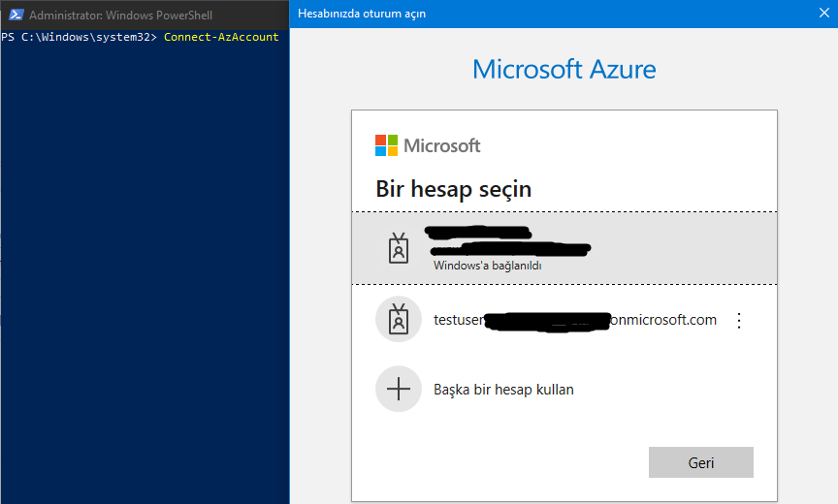The height and width of the screenshot is (504, 838).
Task: Close the 'Hesabınızda oturum açın' dialog
Action: click(x=824, y=14)
